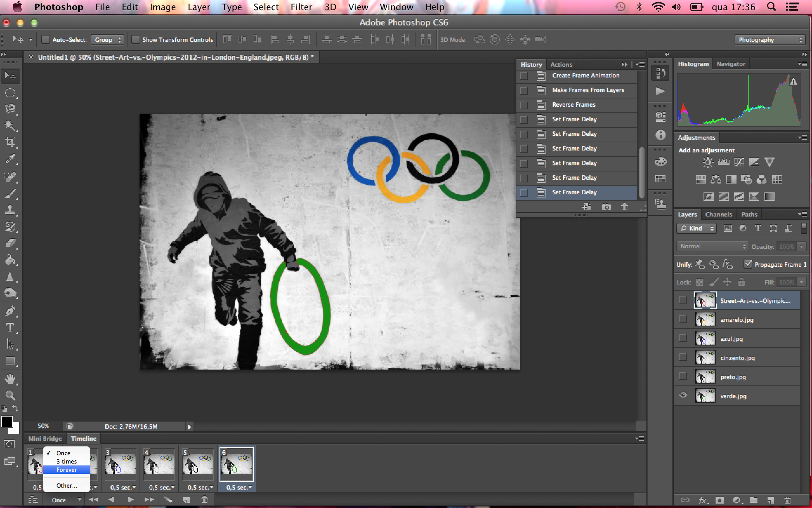Hide the verde.jpg layer
This screenshot has width=812, height=508.
[x=683, y=396]
